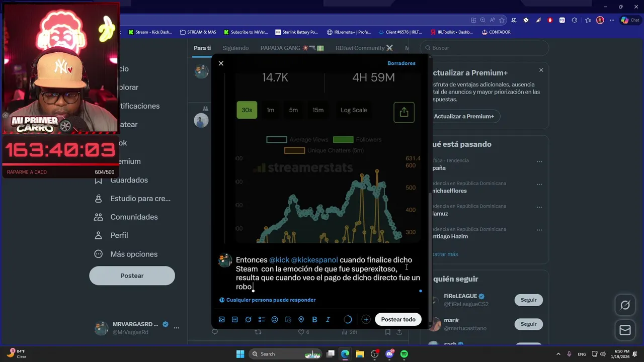Open browser Settings and more menu
The image size is (644, 362).
coord(611,20)
